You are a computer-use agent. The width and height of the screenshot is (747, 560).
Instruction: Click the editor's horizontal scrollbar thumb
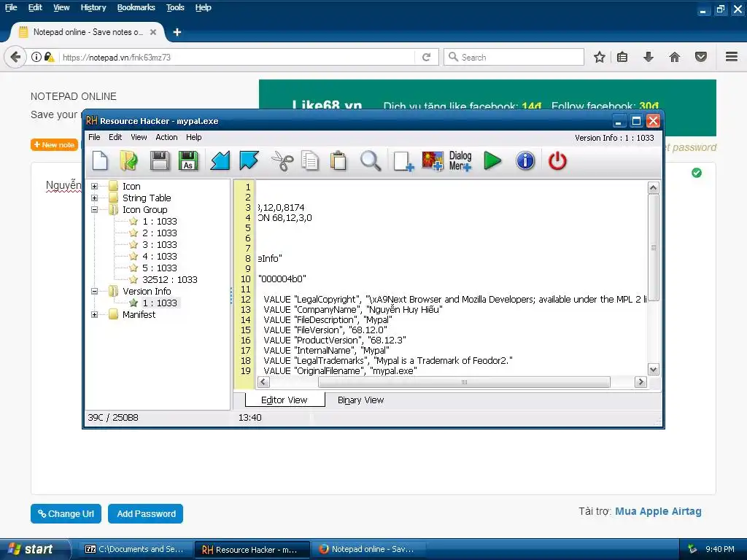pyautogui.click(x=464, y=382)
